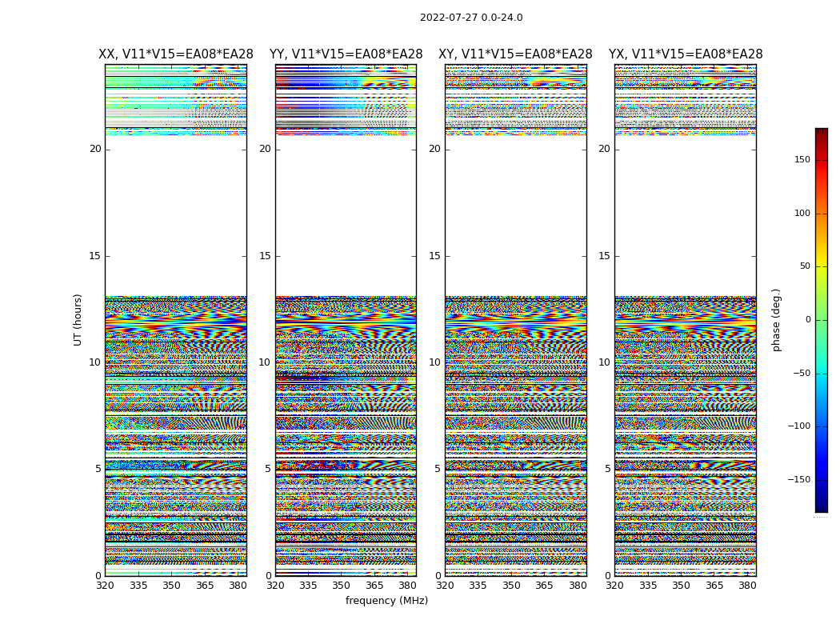This screenshot has height=640, width=840.
Task: Click the YY panel x-tick "350"
Action: point(342,586)
